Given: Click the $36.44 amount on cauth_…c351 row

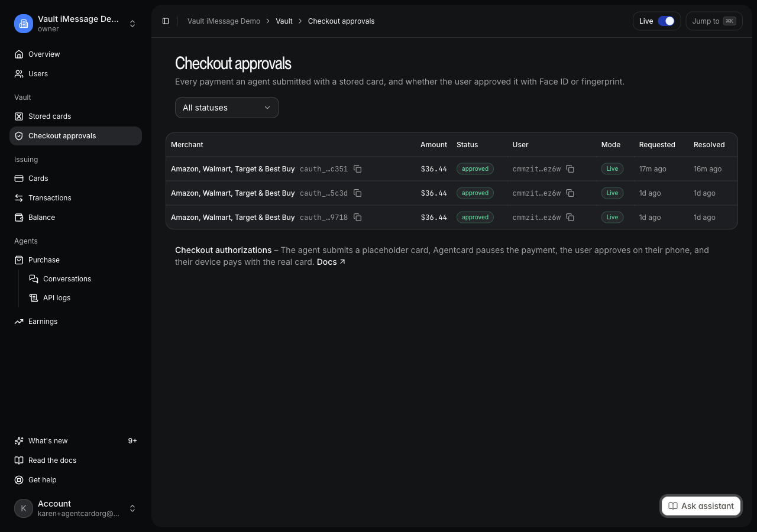Looking at the screenshot, I should pyautogui.click(x=434, y=169).
